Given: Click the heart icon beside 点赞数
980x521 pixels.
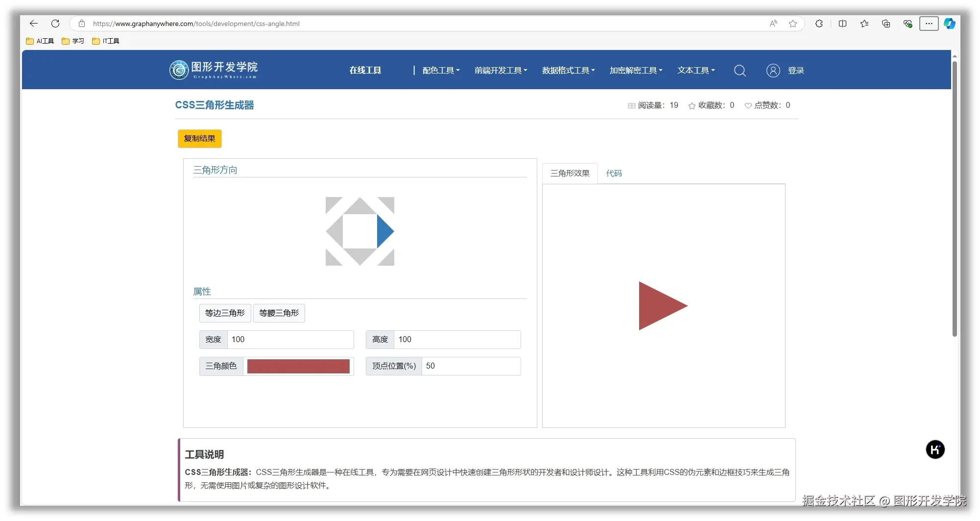Looking at the screenshot, I should coord(748,106).
